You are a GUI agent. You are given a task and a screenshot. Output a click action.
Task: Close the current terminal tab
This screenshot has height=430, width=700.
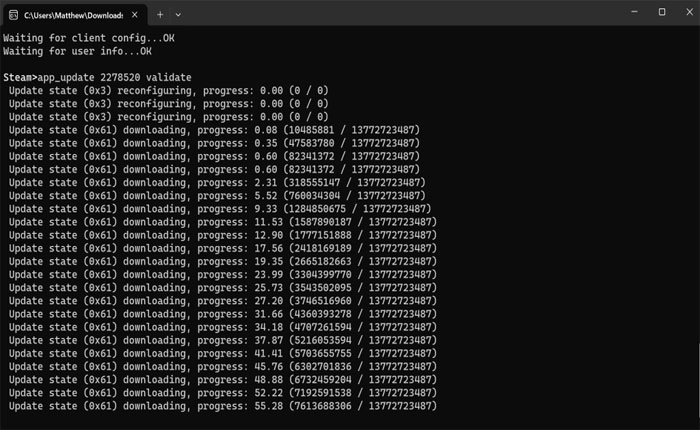pyautogui.click(x=133, y=14)
